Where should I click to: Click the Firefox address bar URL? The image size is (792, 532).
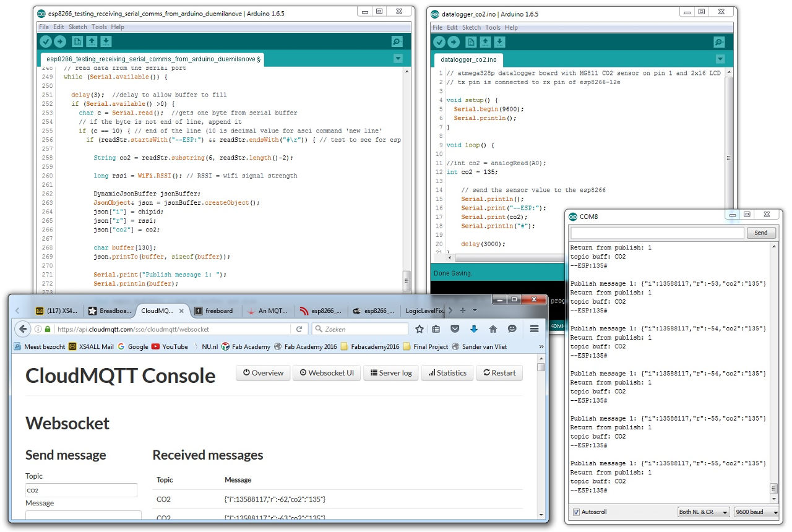click(133, 329)
